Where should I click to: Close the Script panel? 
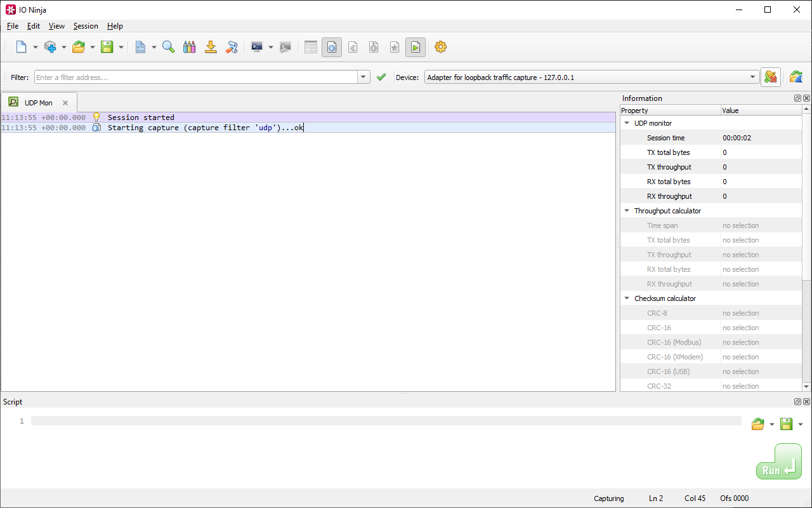[806, 402]
